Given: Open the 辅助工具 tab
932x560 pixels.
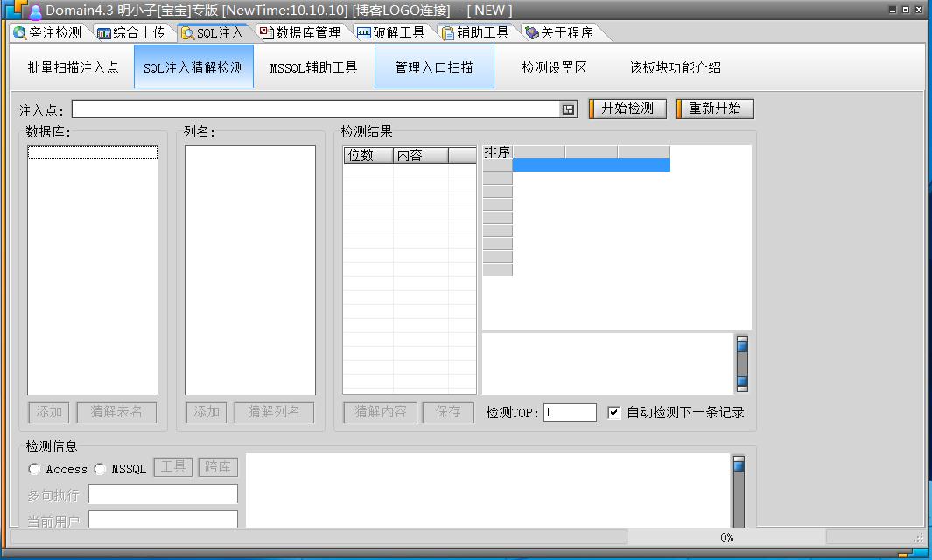Looking at the screenshot, I should (475, 32).
